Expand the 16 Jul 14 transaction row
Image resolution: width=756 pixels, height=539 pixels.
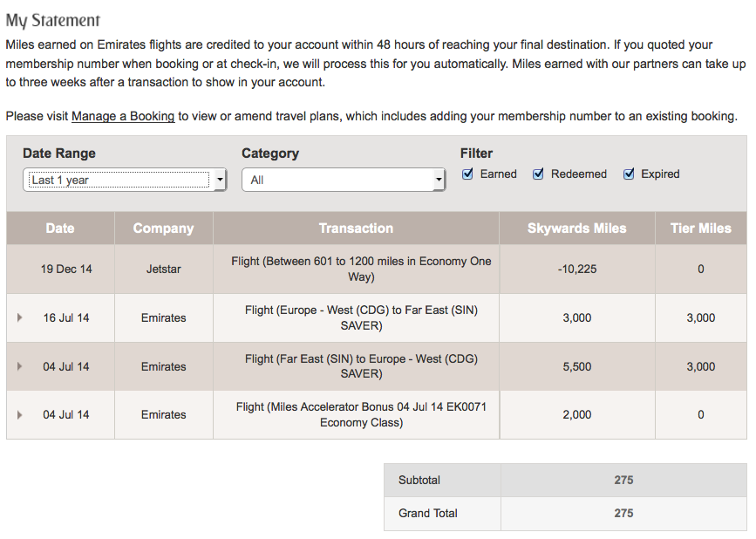click(20, 317)
